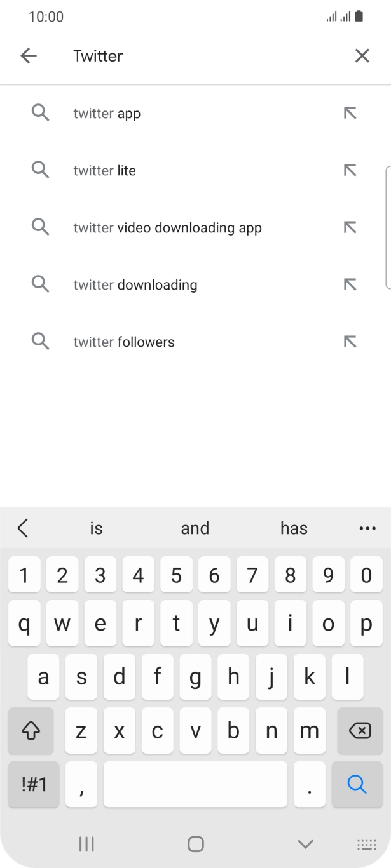Select the "twitter app" search suggestion
This screenshot has height=868, width=391.
pos(106,113)
